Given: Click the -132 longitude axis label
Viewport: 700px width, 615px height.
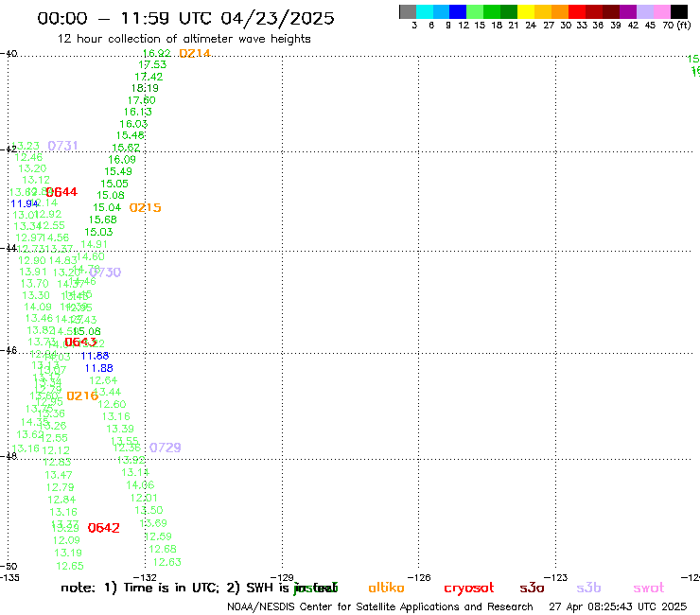Looking at the screenshot, I should [145, 577].
